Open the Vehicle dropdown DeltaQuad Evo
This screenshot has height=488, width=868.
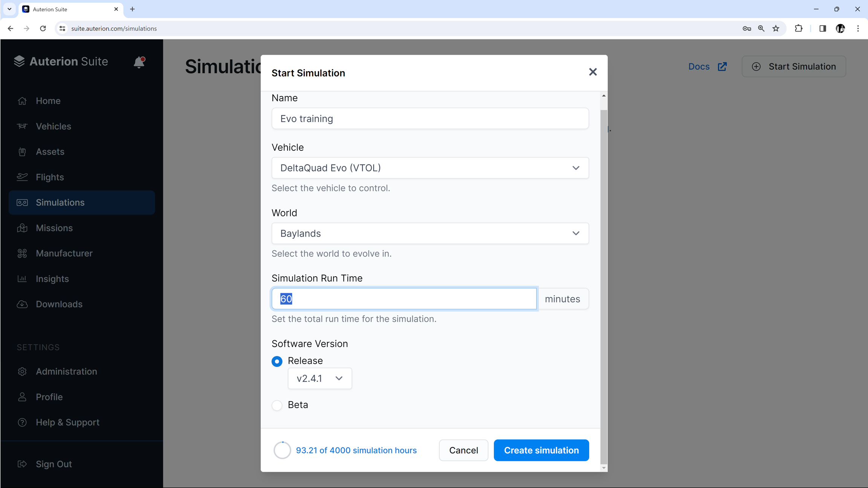tap(430, 168)
